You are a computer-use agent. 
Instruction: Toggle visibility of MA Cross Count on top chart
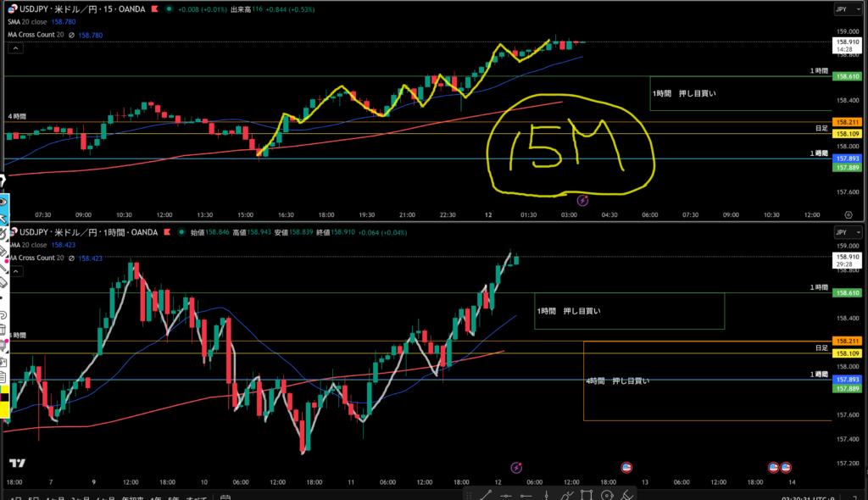pos(72,36)
